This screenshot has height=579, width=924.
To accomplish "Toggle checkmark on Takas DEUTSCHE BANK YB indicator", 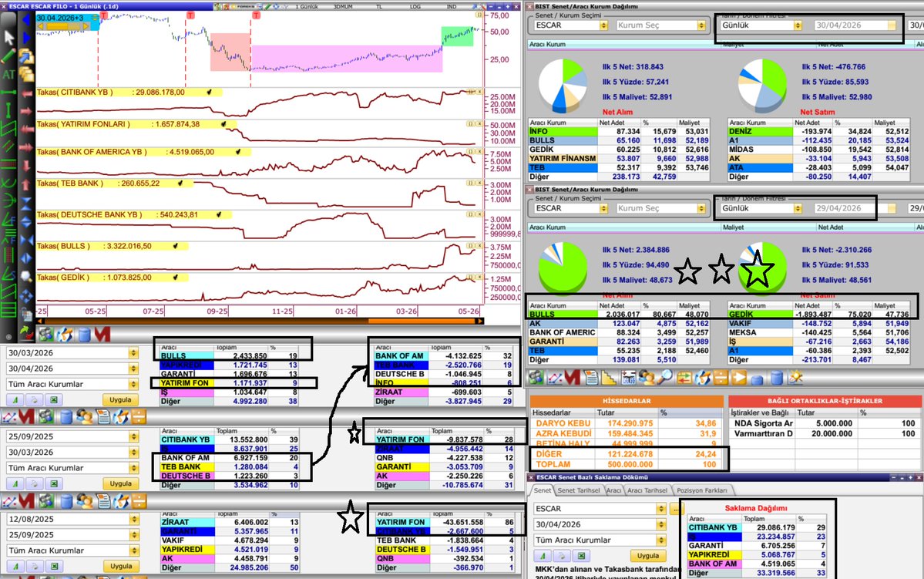I will (x=219, y=214).
